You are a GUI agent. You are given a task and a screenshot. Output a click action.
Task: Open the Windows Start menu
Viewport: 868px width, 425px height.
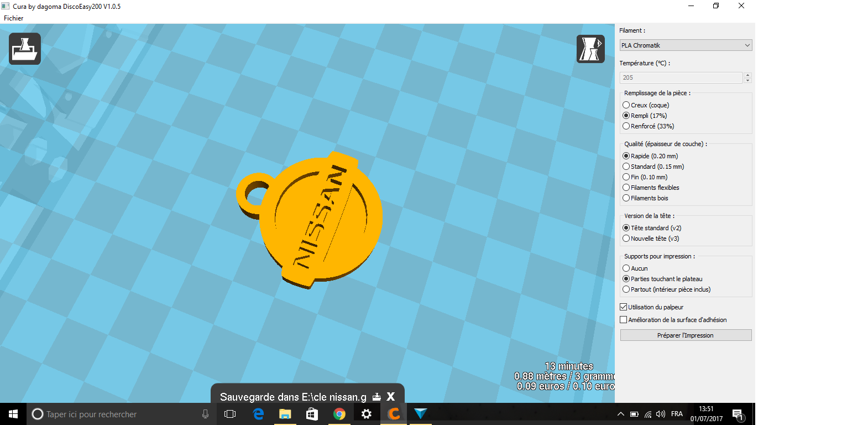pyautogui.click(x=13, y=414)
